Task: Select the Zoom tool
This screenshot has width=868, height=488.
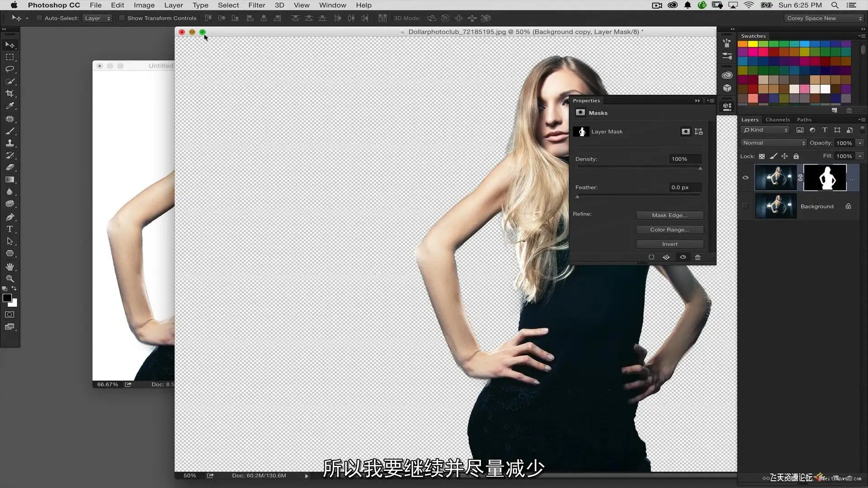Action: [9, 279]
